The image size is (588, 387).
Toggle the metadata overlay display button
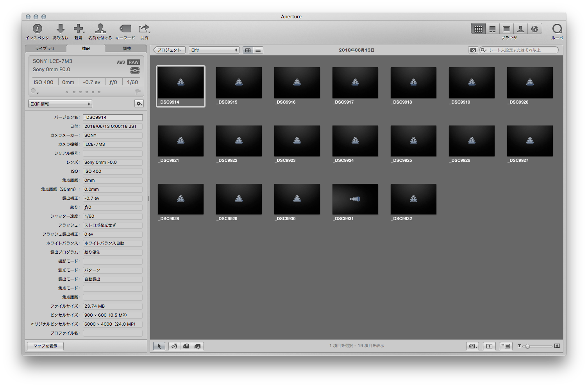pos(506,346)
